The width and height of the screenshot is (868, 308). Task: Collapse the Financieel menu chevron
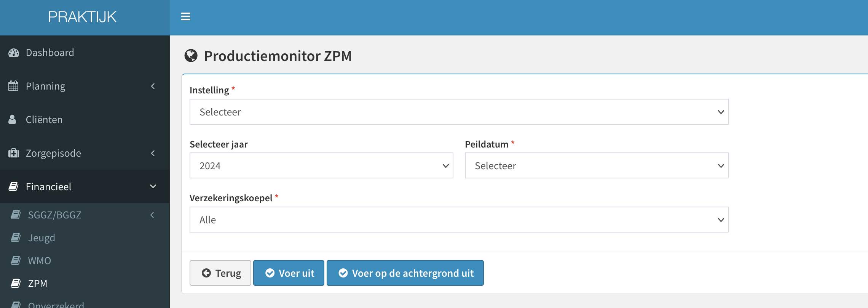coord(153,186)
